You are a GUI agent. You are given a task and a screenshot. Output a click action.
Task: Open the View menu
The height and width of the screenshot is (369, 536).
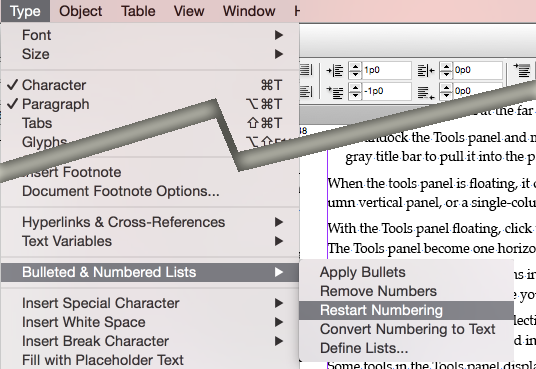click(x=189, y=11)
